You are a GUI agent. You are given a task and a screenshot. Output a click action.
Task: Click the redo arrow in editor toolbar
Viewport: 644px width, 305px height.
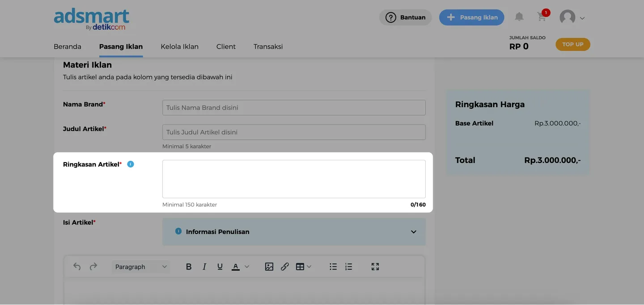(x=93, y=267)
